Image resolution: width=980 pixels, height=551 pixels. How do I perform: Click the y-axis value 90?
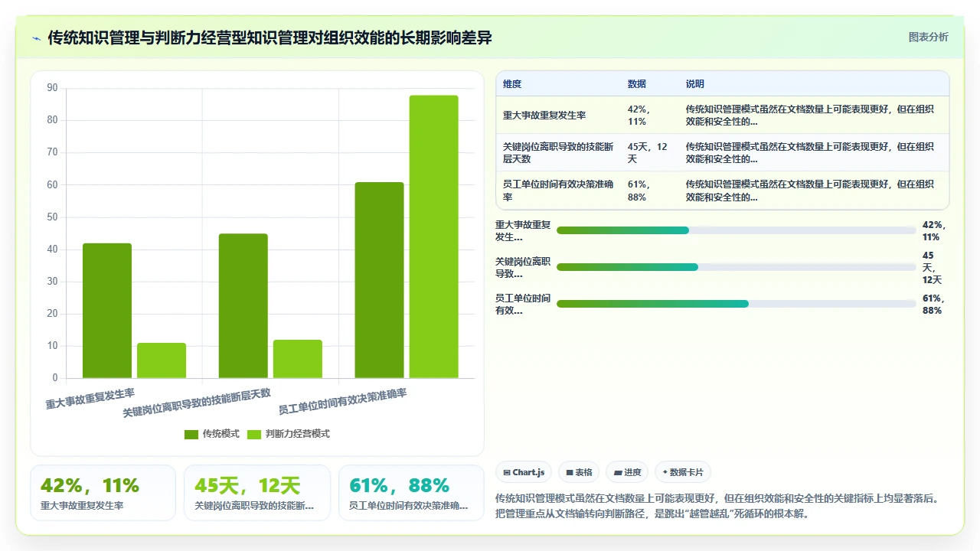click(52, 88)
